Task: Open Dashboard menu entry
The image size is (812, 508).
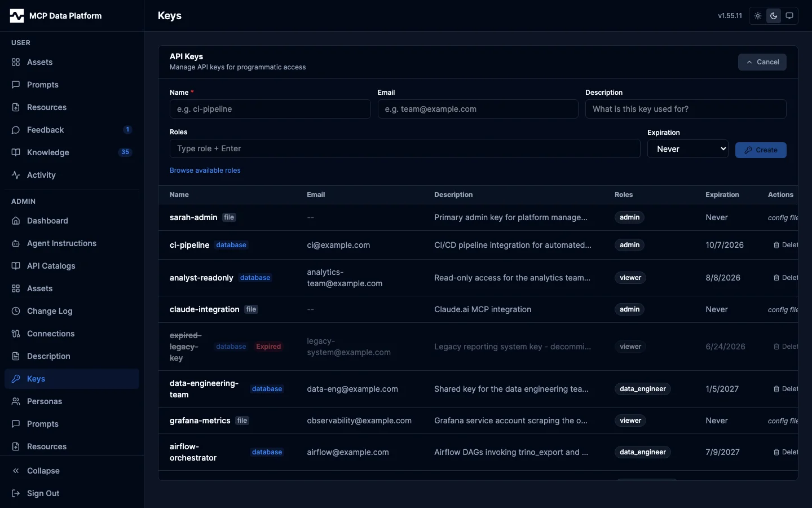Action: tap(72, 221)
